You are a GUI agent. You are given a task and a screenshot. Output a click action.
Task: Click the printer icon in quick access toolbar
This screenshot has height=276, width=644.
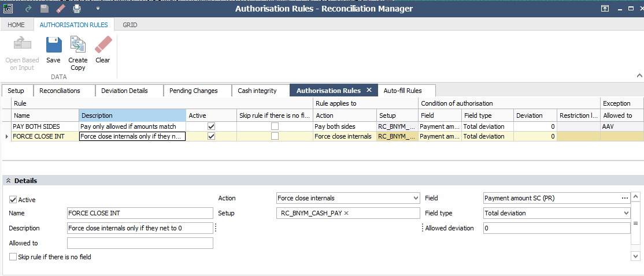coord(77,8)
